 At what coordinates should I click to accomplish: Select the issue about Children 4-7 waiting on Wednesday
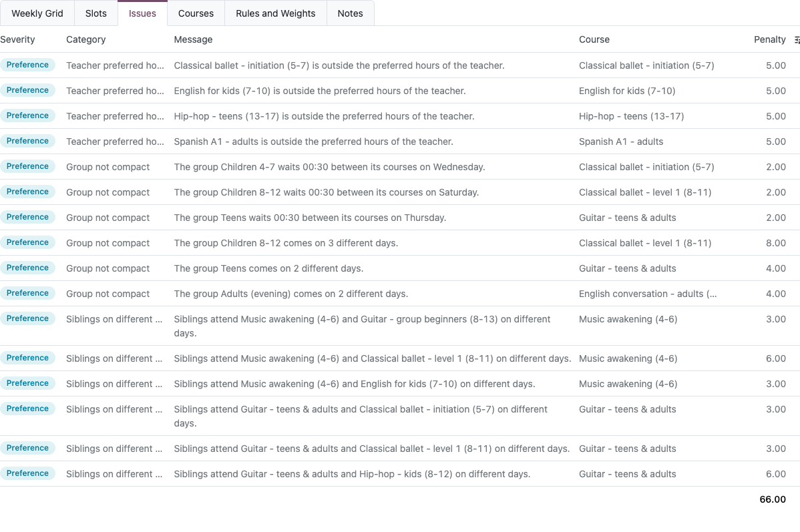(x=330, y=168)
